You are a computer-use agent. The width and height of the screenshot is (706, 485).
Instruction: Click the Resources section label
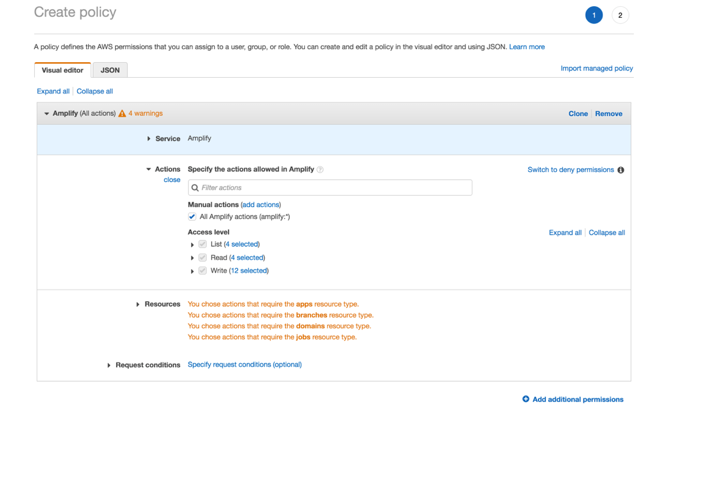[x=162, y=304]
